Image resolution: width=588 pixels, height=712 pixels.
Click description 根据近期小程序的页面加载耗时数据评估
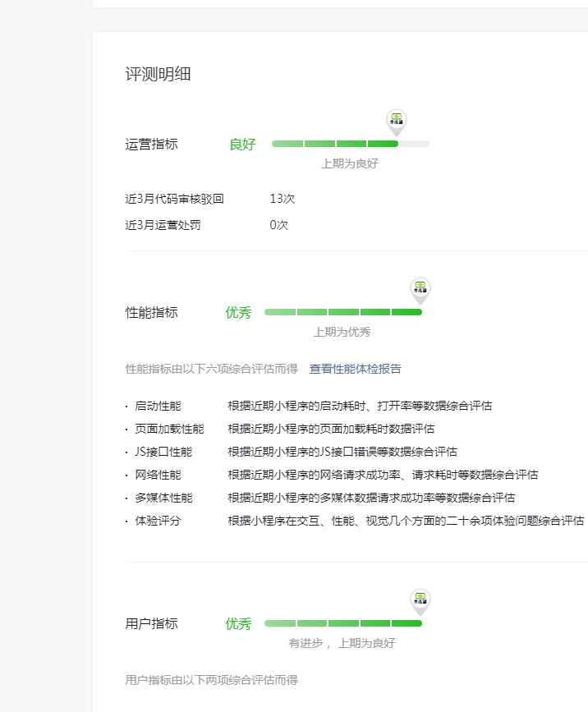pyautogui.click(x=332, y=429)
